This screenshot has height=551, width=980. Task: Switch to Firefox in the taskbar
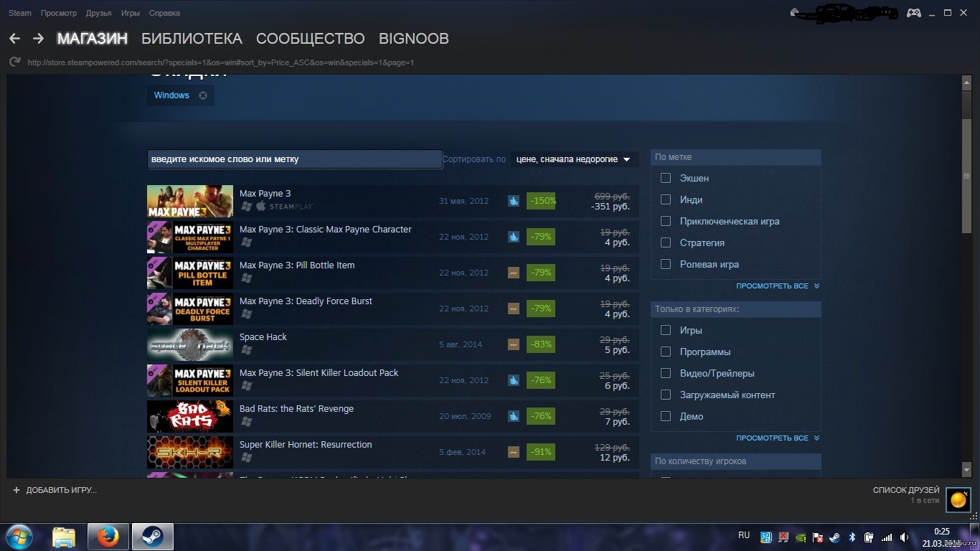tap(108, 537)
